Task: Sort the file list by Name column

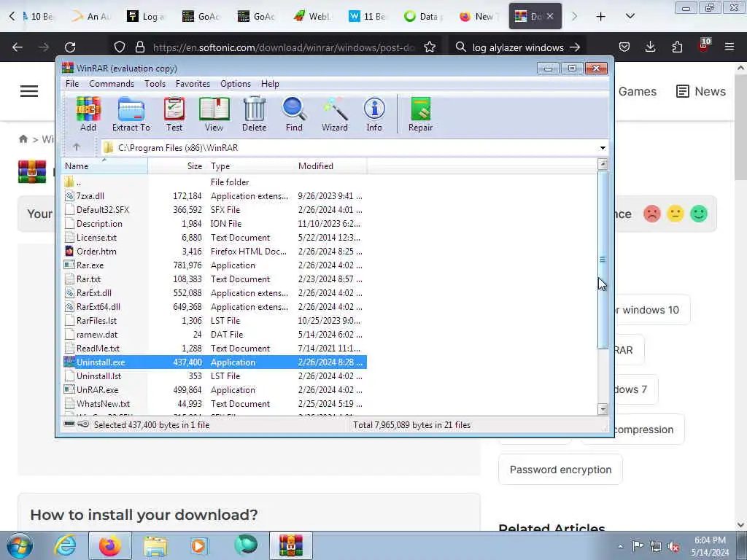Action: click(105, 166)
